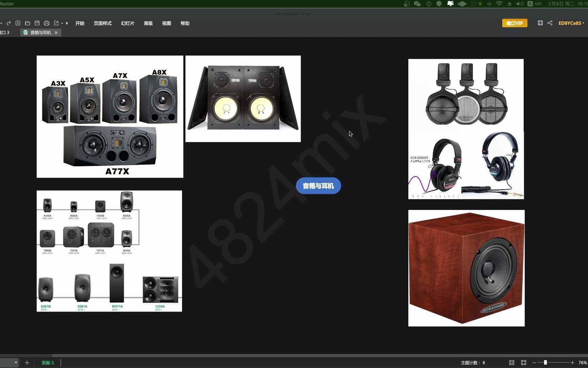The image size is (588, 368).
Task: Open quick access toolbar customize dropdown
Action: [67, 24]
